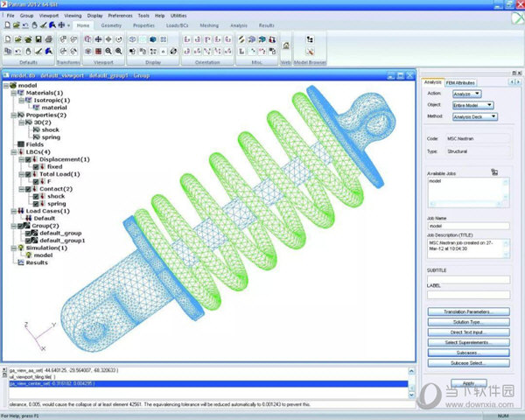The height and width of the screenshot is (420, 525).
Task: Click the icon beside Available Jobs label
Action: [x=494, y=172]
